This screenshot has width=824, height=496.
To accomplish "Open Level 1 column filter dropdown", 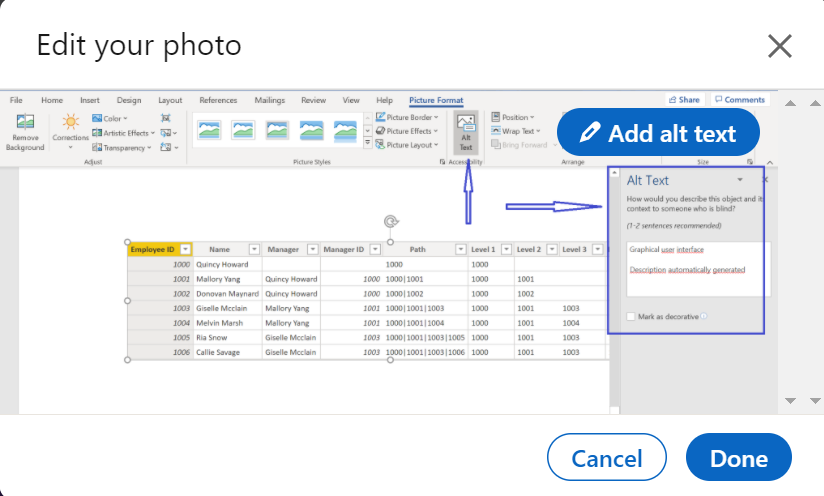I will click(x=507, y=249).
